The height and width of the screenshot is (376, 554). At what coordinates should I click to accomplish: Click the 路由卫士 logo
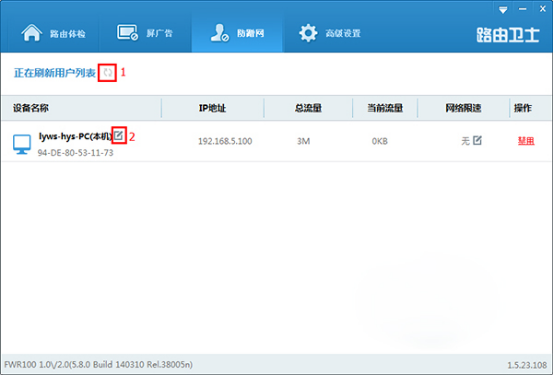click(x=508, y=35)
